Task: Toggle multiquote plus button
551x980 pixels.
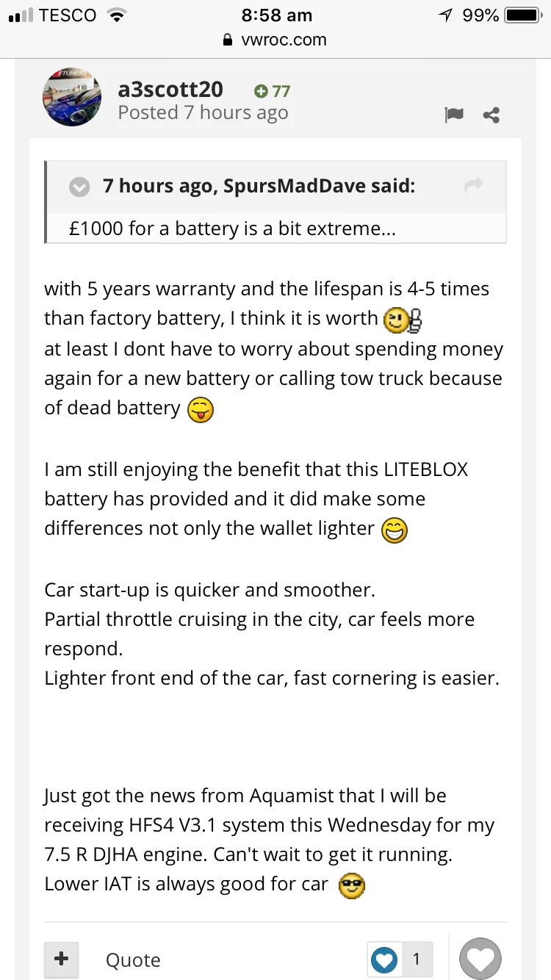Action: click(62, 959)
